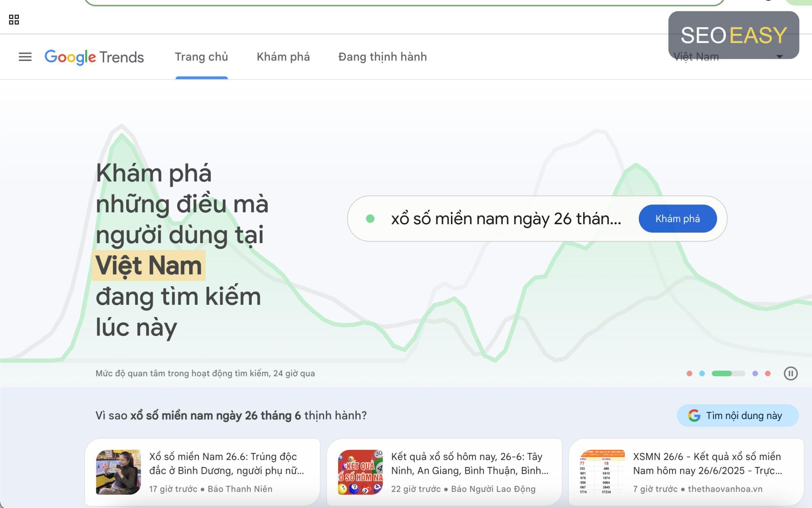
Task: Click 'xổ số miền nam ngày 26 tháng 6' bold text
Action: point(216,415)
